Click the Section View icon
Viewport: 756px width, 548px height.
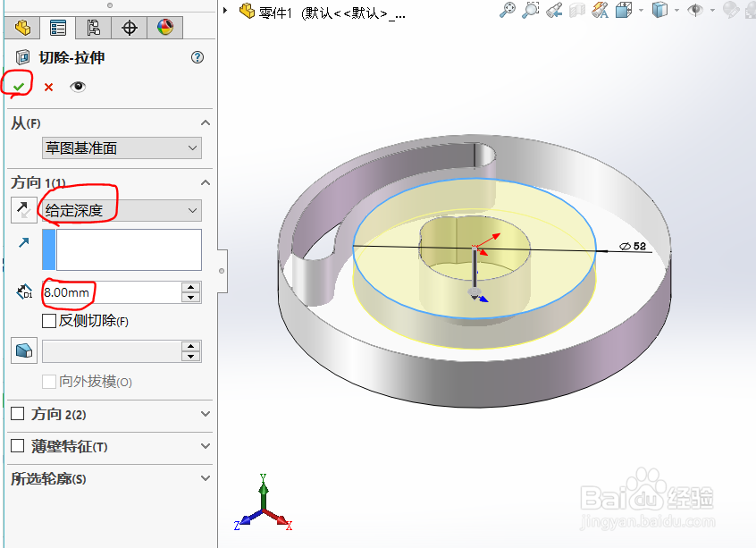coord(577,10)
